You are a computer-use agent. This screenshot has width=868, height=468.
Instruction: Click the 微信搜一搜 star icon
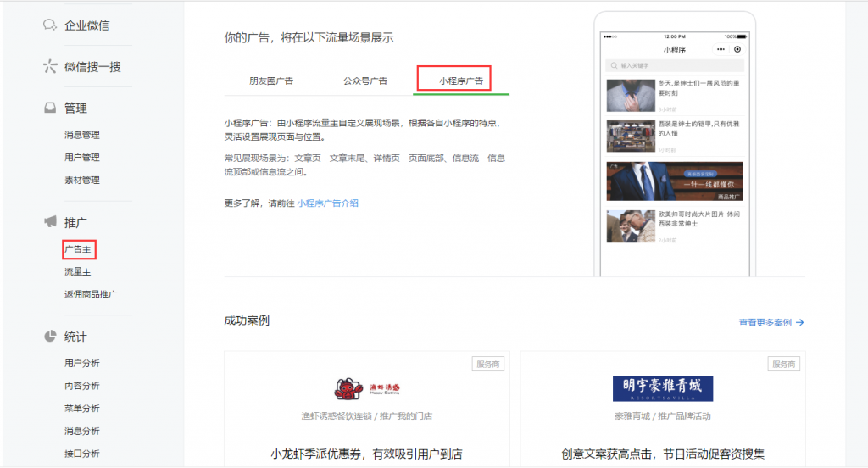(50, 66)
